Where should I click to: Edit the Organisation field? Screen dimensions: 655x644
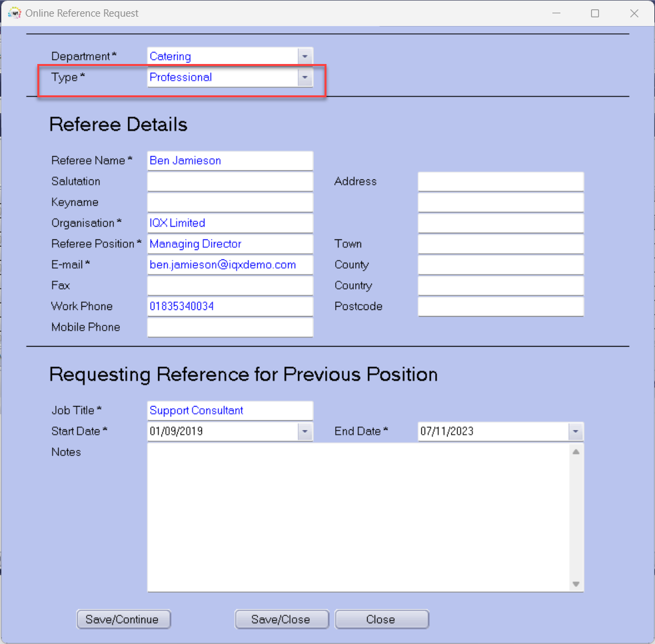click(230, 223)
